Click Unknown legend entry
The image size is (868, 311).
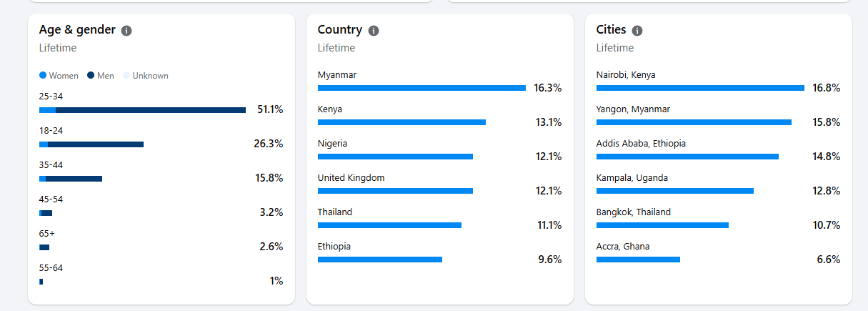(146, 76)
